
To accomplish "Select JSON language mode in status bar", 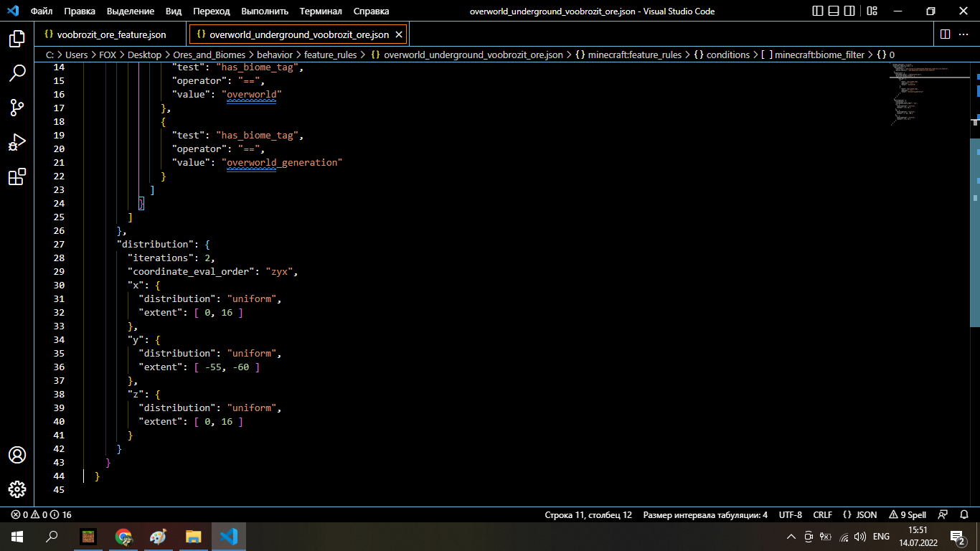I will 859,514.
